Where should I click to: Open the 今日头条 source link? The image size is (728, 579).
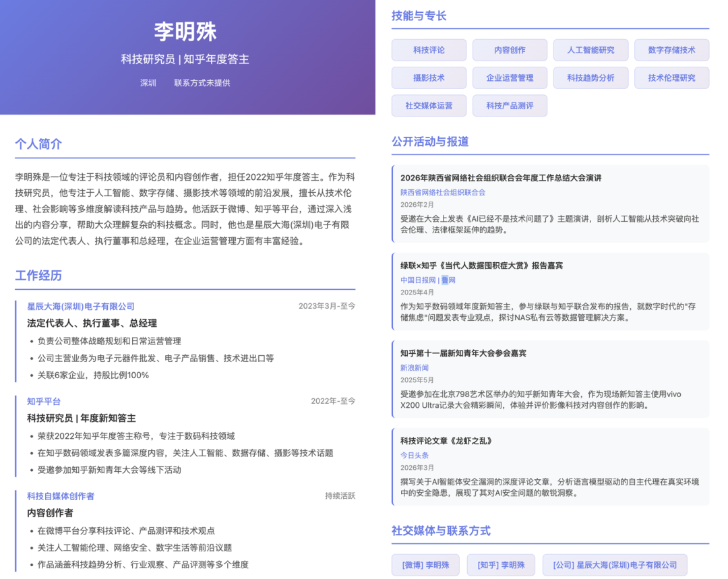[415, 456]
